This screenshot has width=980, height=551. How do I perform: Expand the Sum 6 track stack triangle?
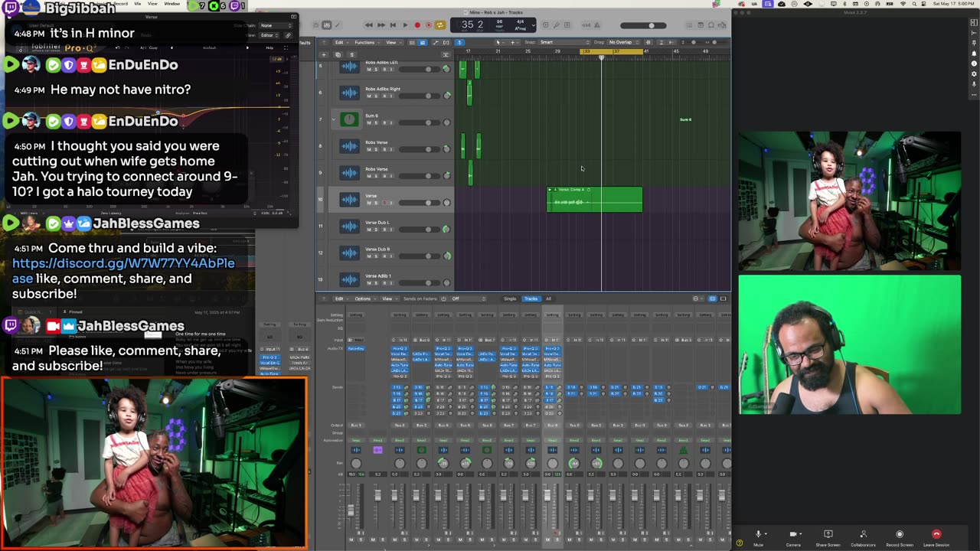pos(334,119)
